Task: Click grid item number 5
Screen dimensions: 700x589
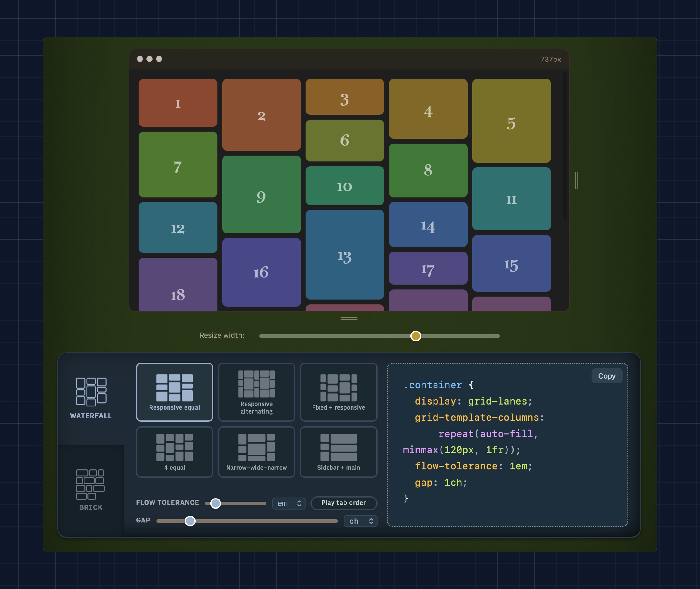Action: [x=511, y=121]
